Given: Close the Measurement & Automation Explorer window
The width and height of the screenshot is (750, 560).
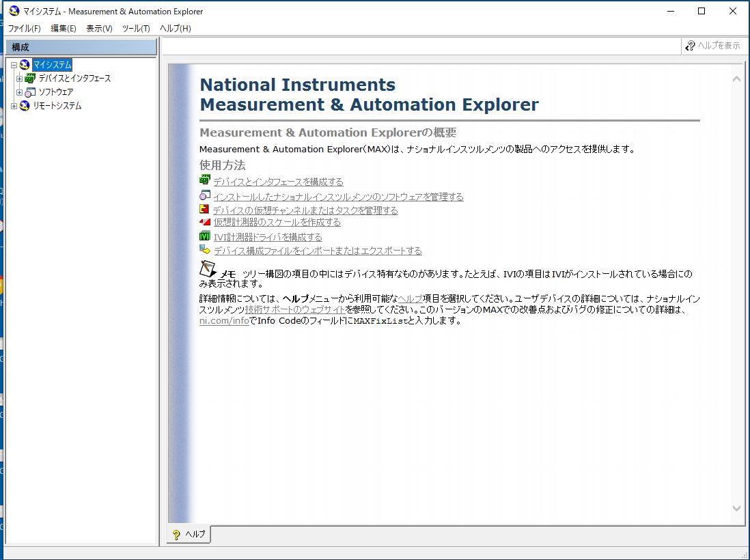Looking at the screenshot, I should [733, 11].
